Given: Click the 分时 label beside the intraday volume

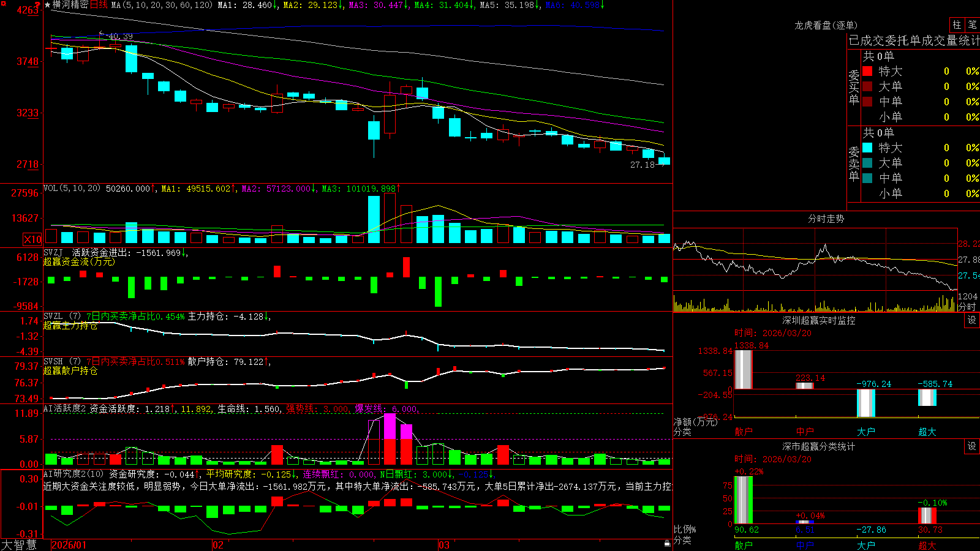Looking at the screenshot, I should 967,307.
